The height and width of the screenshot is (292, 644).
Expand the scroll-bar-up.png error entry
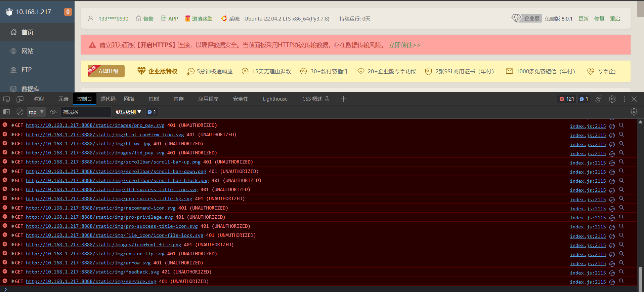click(13, 162)
